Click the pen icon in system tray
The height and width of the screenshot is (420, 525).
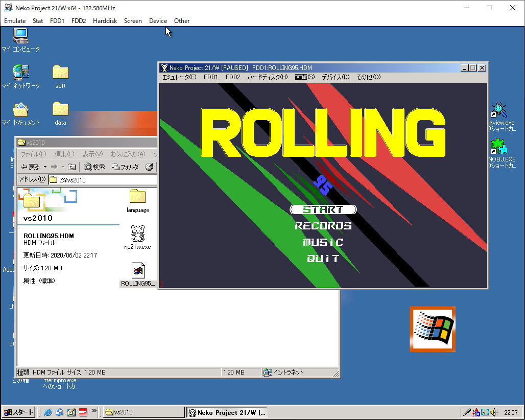pos(466,412)
